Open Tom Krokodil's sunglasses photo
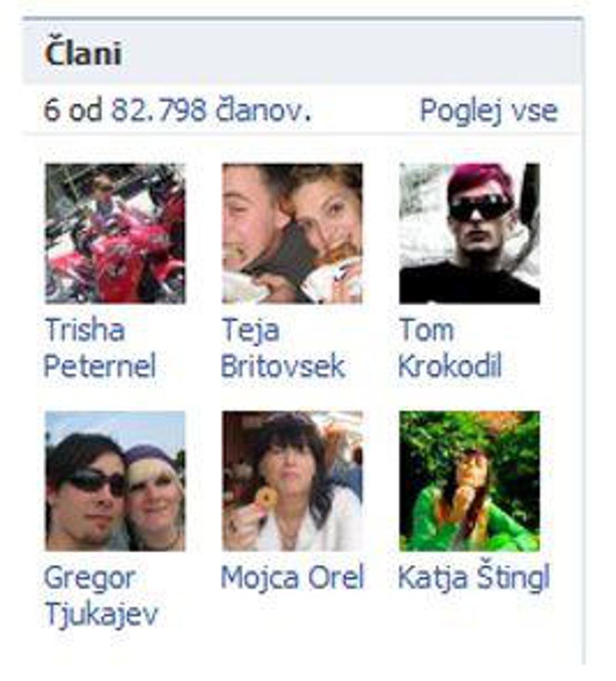Screen dimensions: 616x681 pos(469,233)
